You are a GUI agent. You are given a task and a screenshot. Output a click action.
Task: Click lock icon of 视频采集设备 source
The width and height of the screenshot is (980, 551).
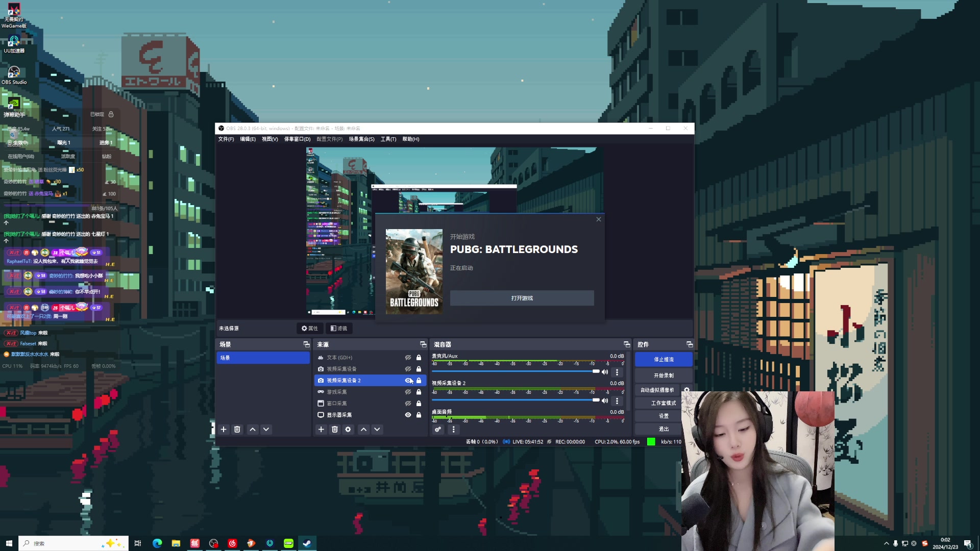tap(419, 369)
